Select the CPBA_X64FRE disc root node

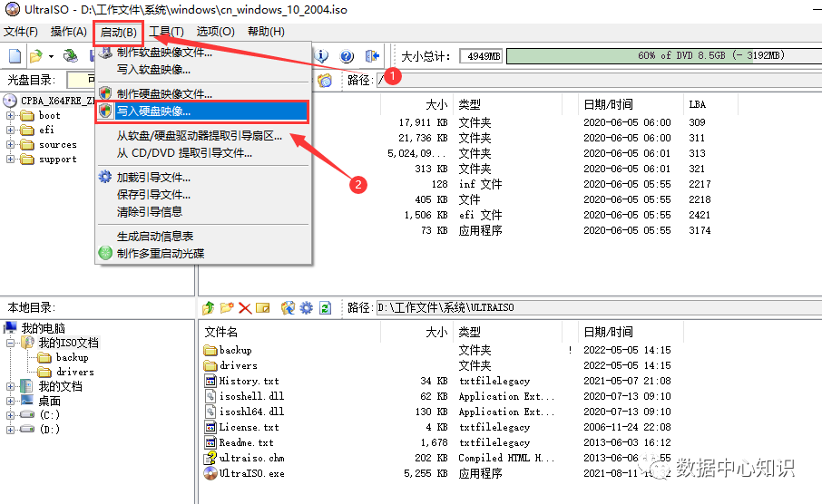click(58, 101)
